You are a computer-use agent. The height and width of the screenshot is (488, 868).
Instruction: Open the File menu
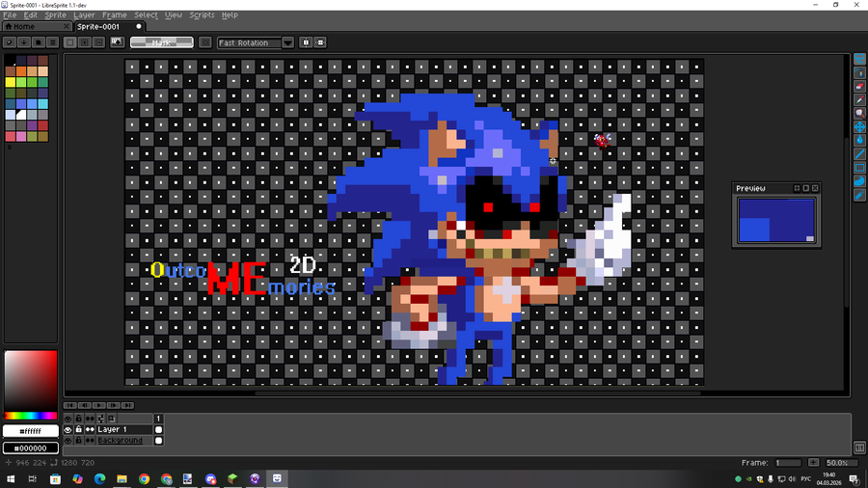click(10, 14)
